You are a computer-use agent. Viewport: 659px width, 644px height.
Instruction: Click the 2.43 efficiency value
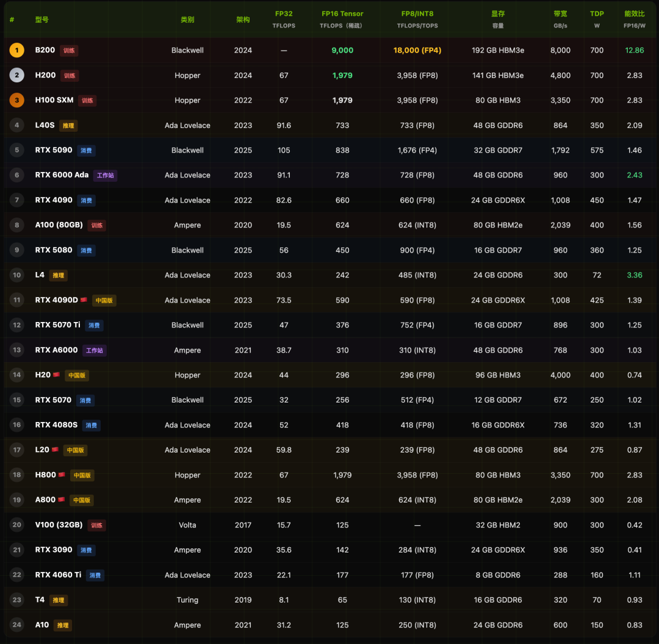click(634, 175)
